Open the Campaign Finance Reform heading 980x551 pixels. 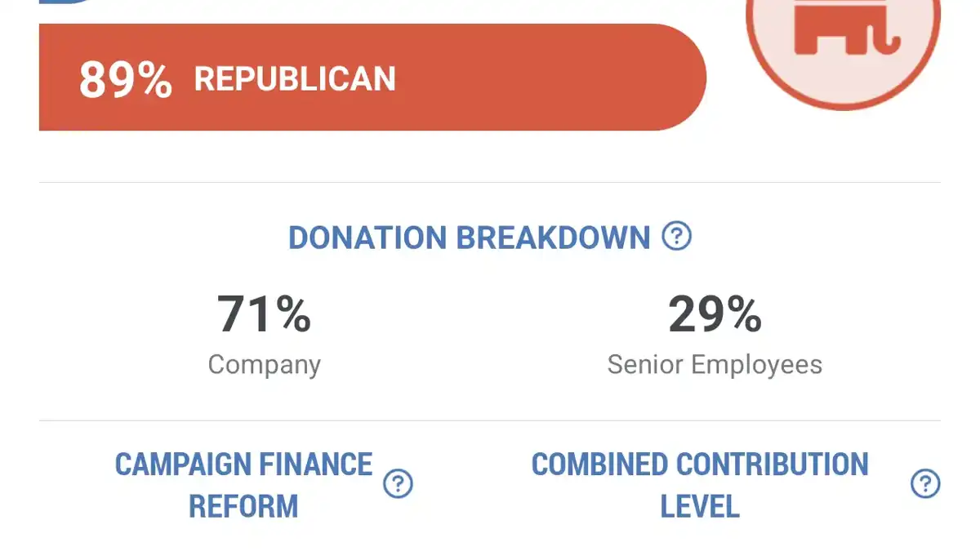point(243,485)
